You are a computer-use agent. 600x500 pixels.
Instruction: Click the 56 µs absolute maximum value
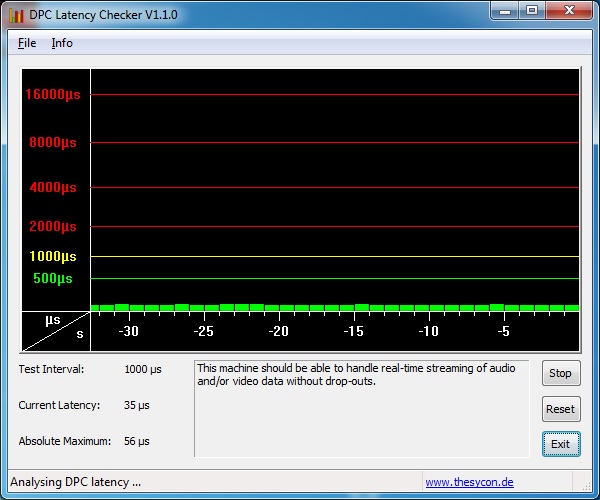(x=137, y=441)
